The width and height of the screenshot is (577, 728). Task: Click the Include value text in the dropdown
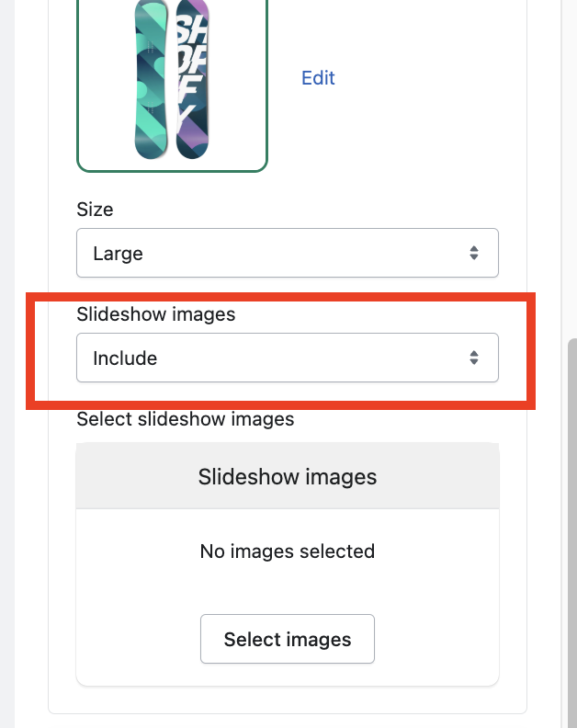(125, 358)
